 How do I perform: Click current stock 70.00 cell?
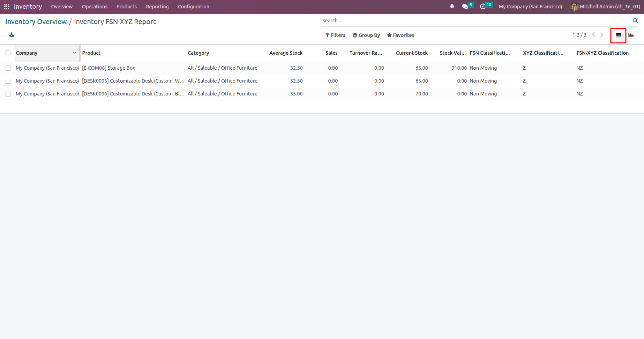[x=421, y=94]
